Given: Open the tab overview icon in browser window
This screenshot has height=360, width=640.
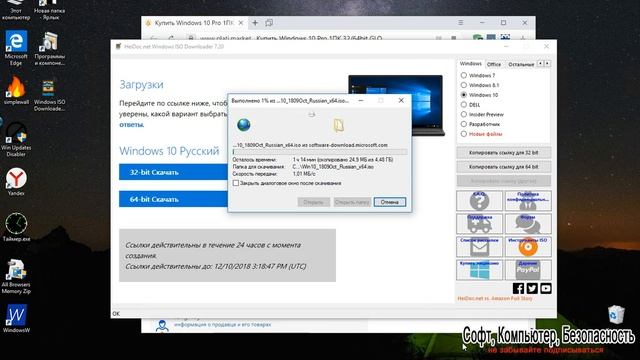Looking at the screenshot, I should 269,23.
